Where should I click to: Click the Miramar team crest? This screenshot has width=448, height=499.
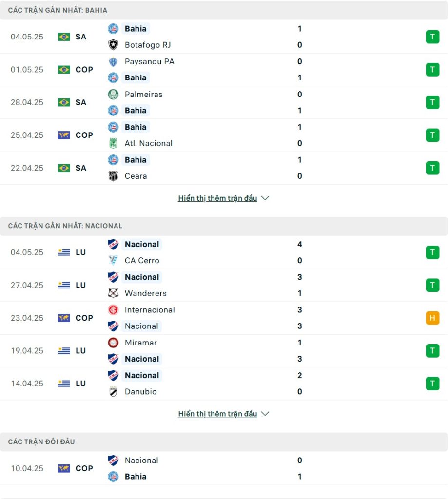[113, 343]
